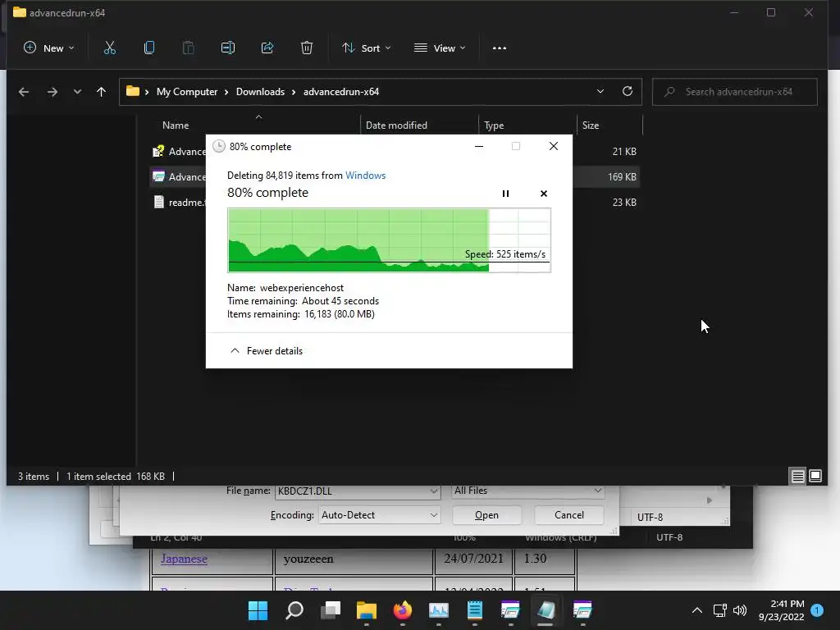
Task: Click the network icon in system tray
Action: (x=719, y=610)
